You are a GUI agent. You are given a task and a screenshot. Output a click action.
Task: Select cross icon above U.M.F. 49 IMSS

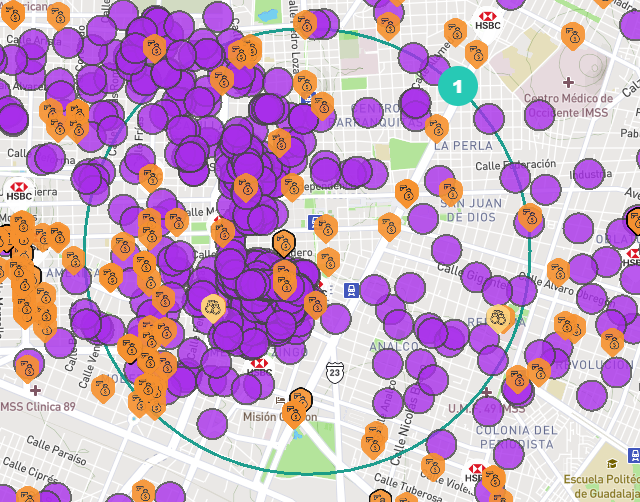pyautogui.click(x=486, y=393)
